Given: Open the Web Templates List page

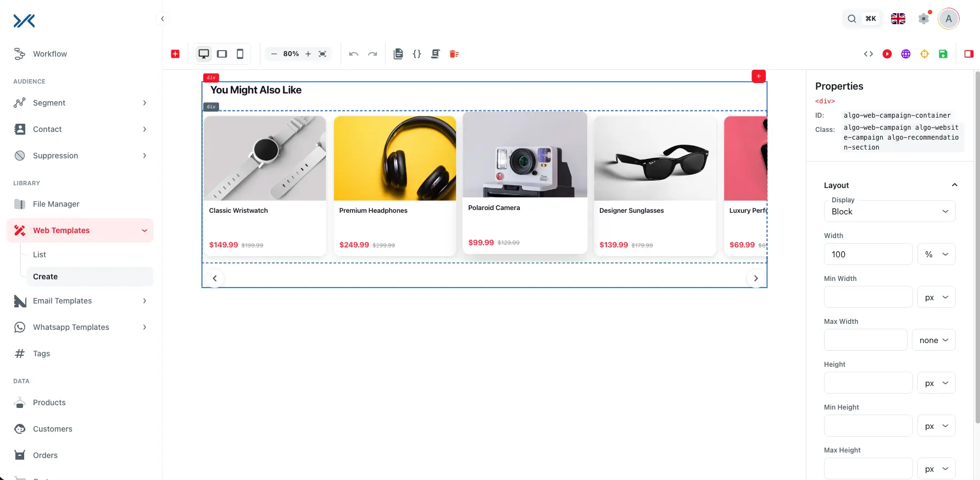Looking at the screenshot, I should tap(90, 255).
